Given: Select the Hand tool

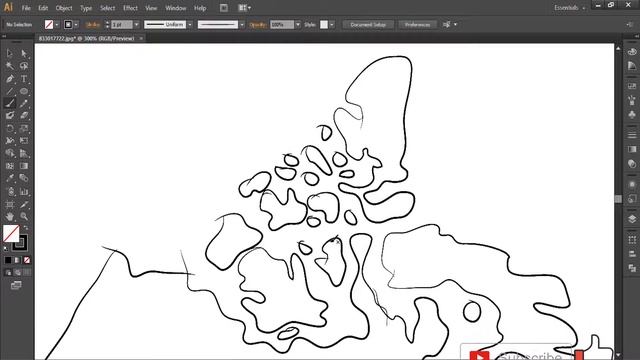Looking at the screenshot, I should pos(9,216).
